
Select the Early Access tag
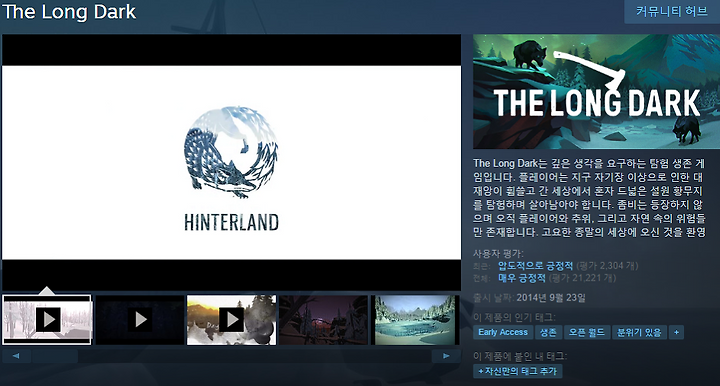click(x=503, y=332)
